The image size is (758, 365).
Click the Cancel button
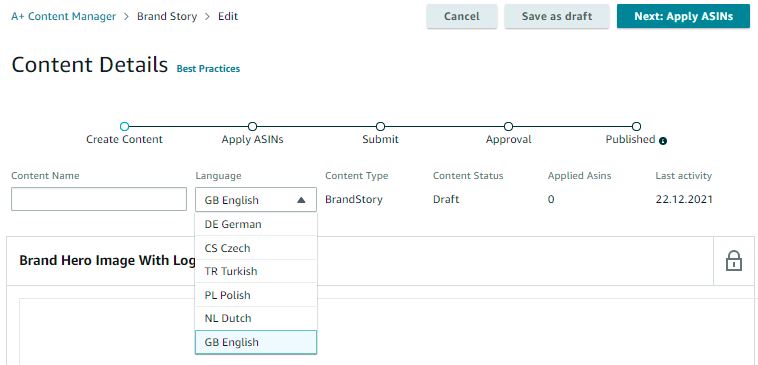(x=462, y=16)
